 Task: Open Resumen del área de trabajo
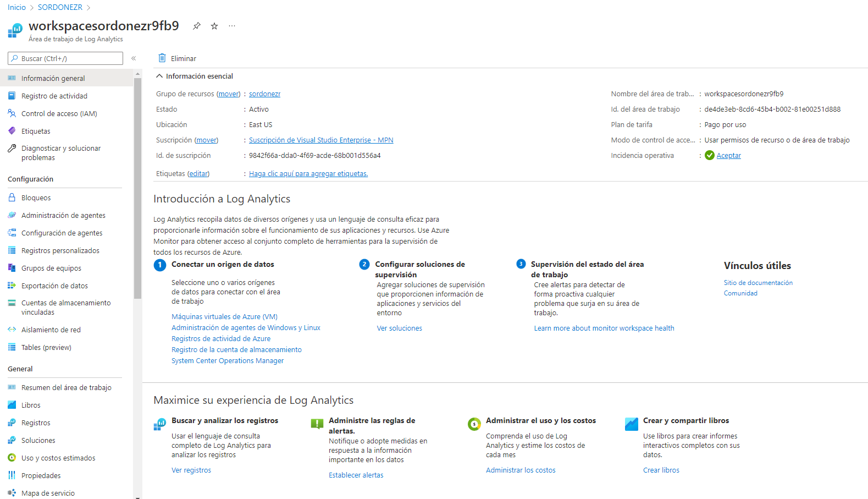67,387
